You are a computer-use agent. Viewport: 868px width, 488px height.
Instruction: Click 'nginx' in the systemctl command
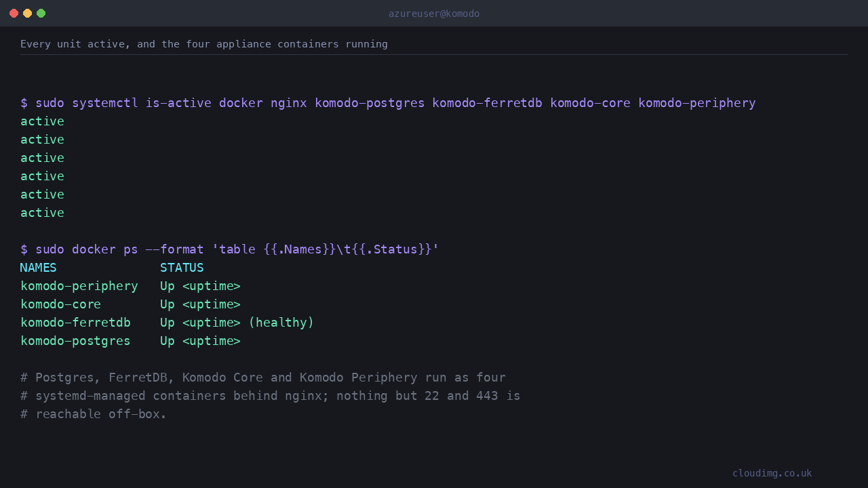pos(289,103)
